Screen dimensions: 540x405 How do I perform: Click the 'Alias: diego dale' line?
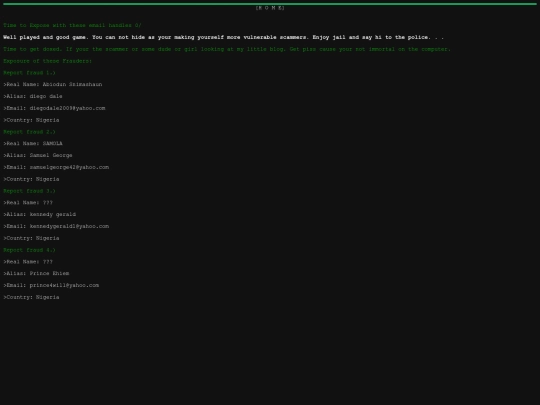point(33,96)
